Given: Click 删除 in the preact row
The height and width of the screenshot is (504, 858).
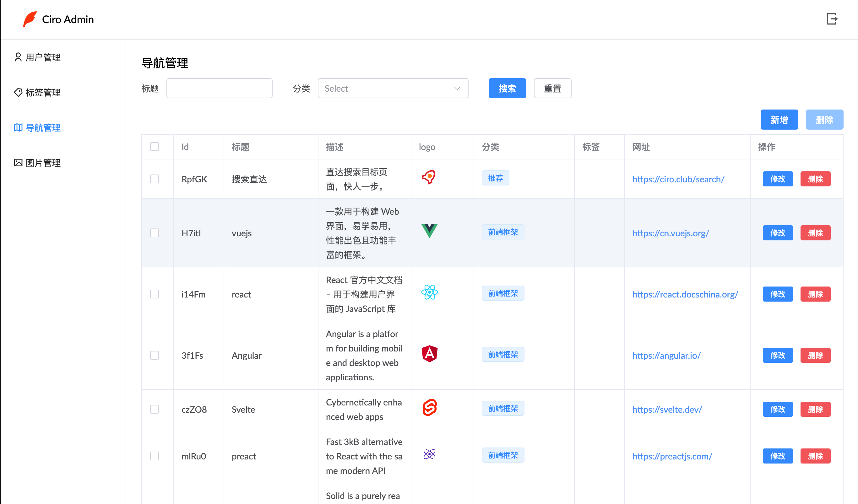Looking at the screenshot, I should click(x=815, y=456).
